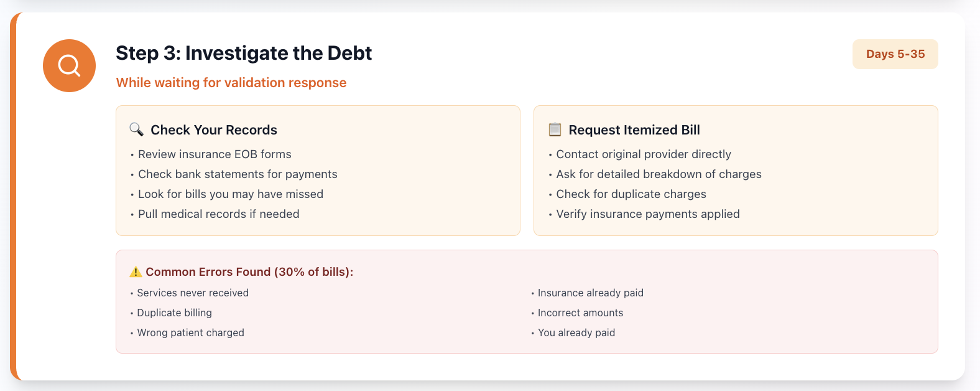Click Pull medical records if needed item

[x=219, y=214]
